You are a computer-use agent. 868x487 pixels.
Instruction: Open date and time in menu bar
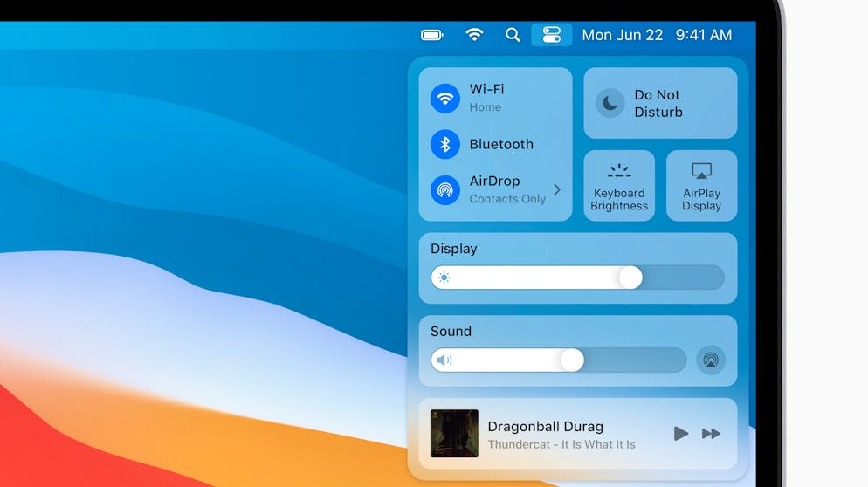click(x=657, y=35)
